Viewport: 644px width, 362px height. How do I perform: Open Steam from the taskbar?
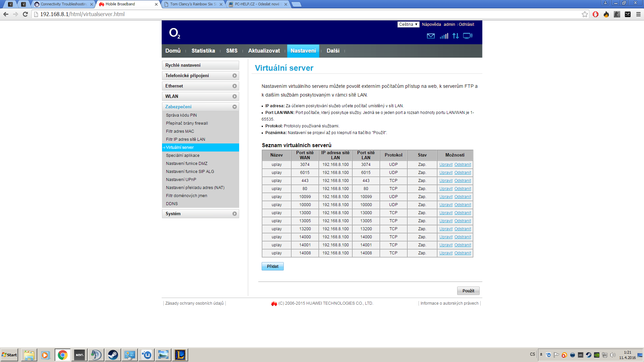113,355
